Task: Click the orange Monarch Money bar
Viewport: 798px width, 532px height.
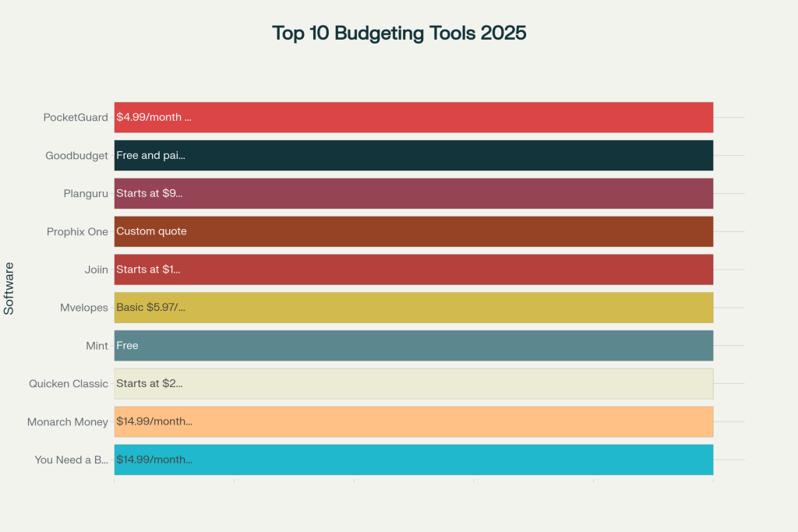Action: tap(414, 421)
